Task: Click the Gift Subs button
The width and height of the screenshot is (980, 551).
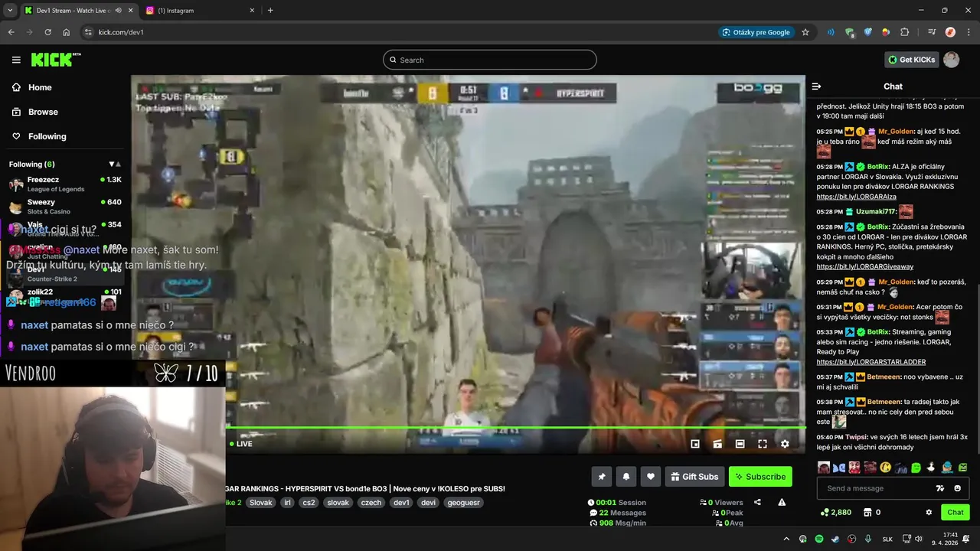Action: [x=694, y=477]
